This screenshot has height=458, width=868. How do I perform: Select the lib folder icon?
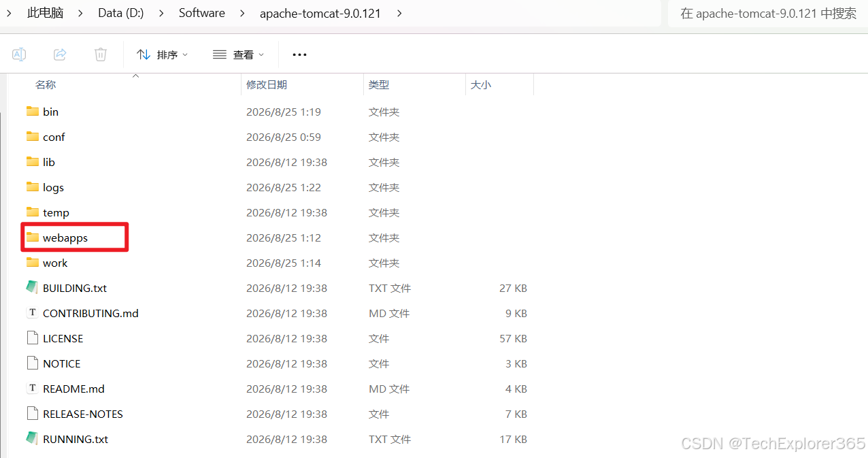33,161
